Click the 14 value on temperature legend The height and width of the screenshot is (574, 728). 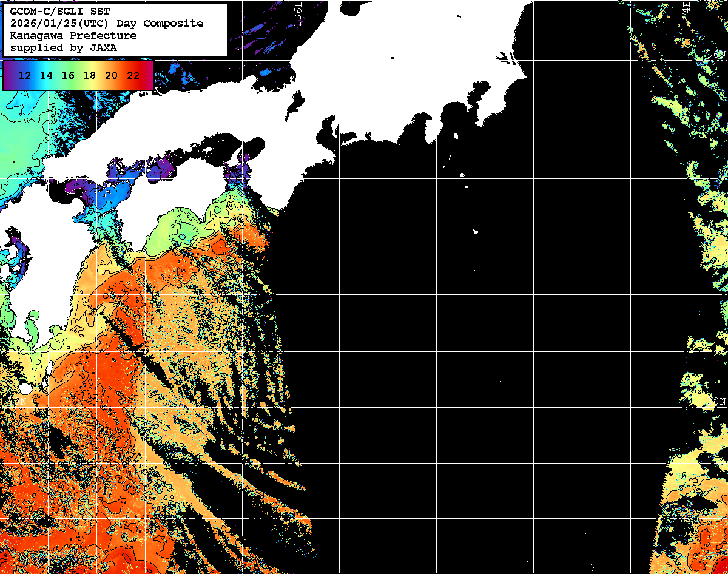point(47,76)
